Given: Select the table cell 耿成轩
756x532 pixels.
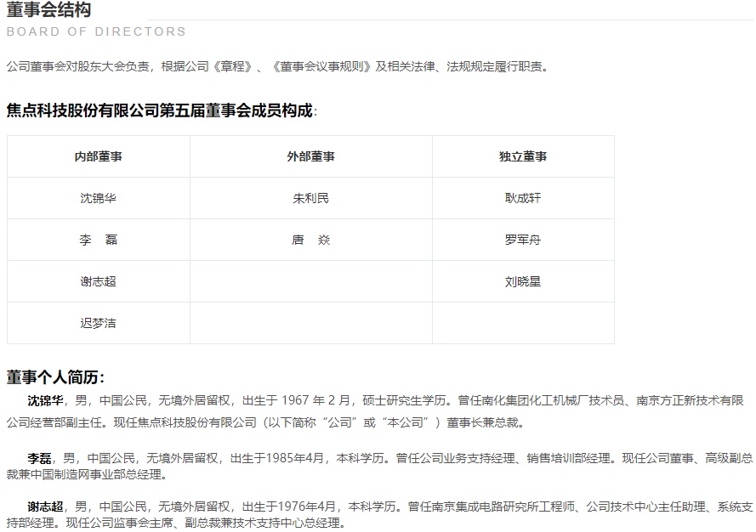Looking at the screenshot, I should (x=523, y=198).
